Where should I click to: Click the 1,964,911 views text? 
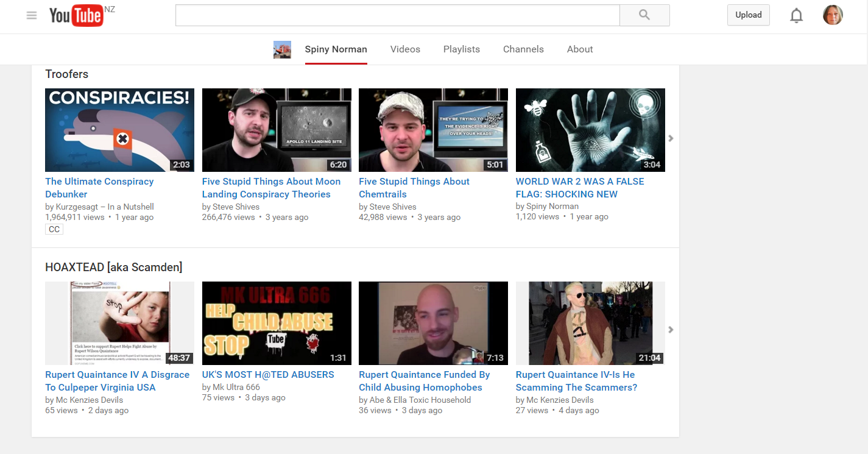pyautogui.click(x=74, y=217)
